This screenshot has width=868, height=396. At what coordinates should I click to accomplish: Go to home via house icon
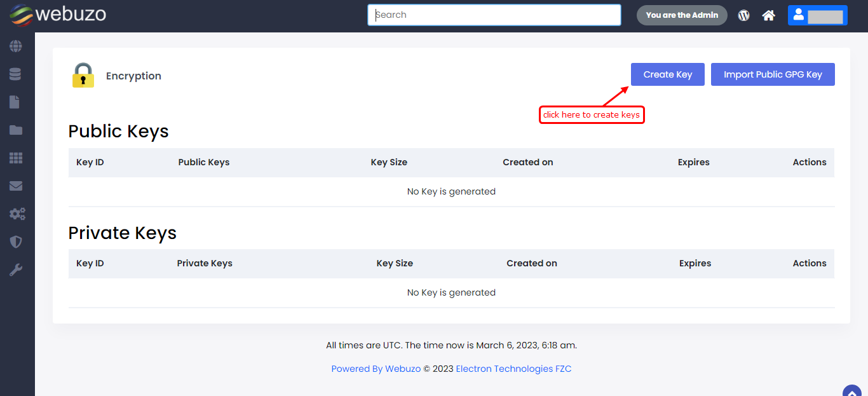[769, 15]
